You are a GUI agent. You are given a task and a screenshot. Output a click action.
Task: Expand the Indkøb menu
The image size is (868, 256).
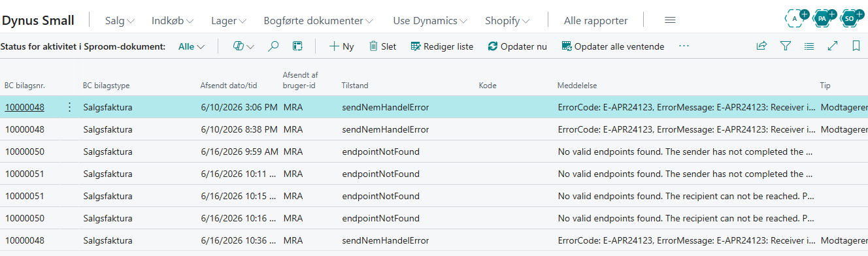[173, 21]
